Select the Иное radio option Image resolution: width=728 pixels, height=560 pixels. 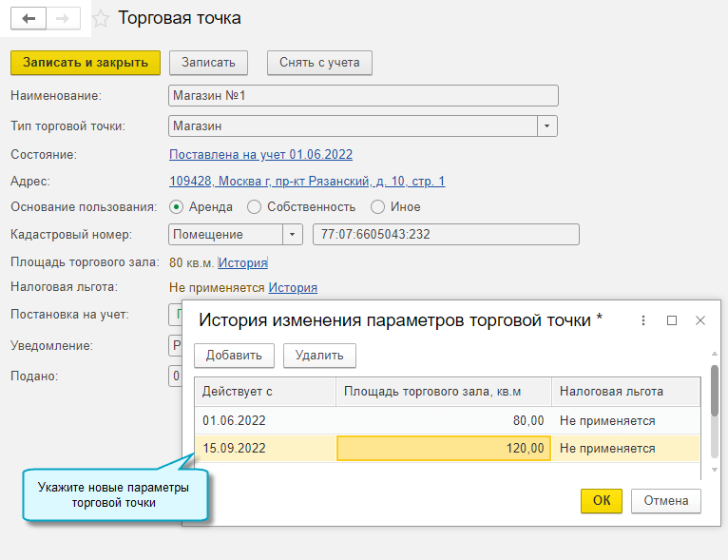377,206
